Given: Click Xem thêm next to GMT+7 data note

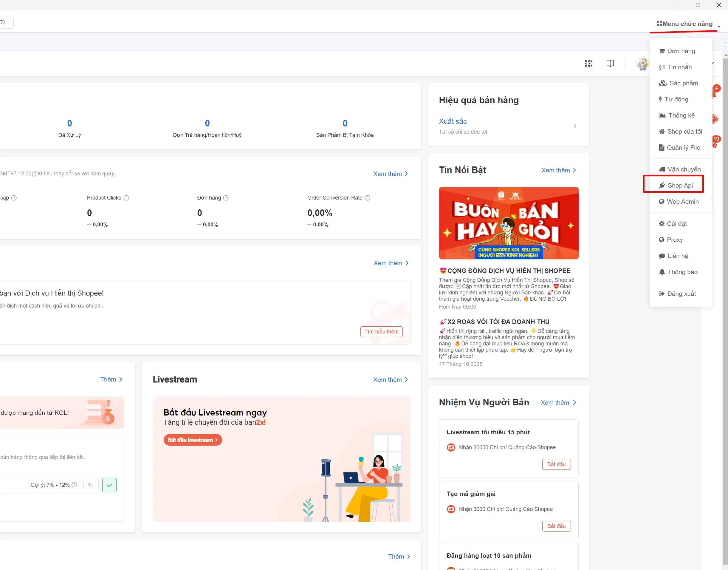Looking at the screenshot, I should coord(391,174).
